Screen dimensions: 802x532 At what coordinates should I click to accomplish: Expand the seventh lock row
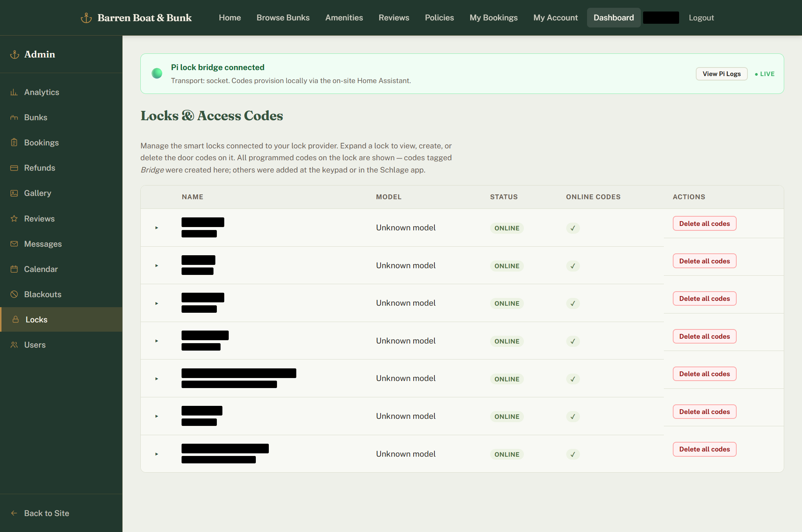pos(157,454)
